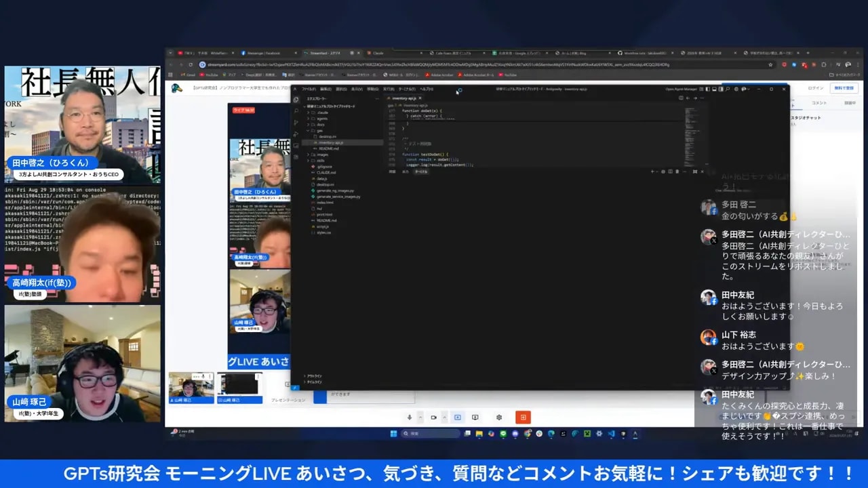Mute the microphone in StreamYard

[x=410, y=417]
